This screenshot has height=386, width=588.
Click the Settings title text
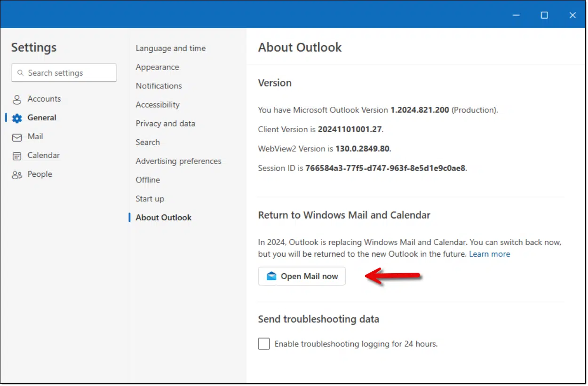pos(34,47)
